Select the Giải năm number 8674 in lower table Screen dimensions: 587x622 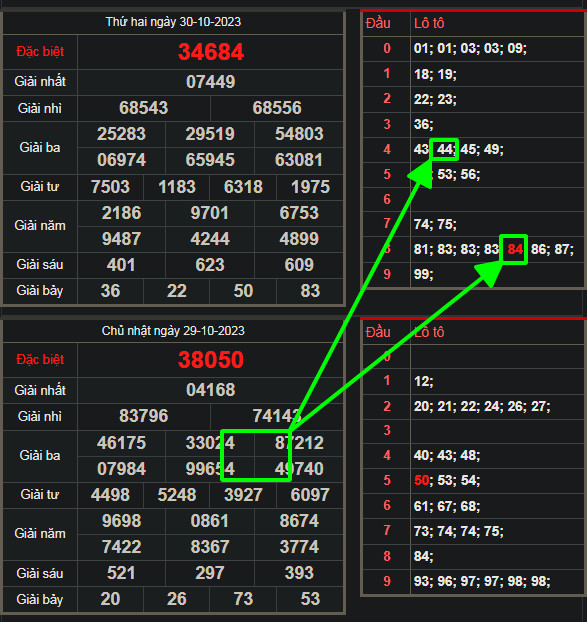pos(299,521)
